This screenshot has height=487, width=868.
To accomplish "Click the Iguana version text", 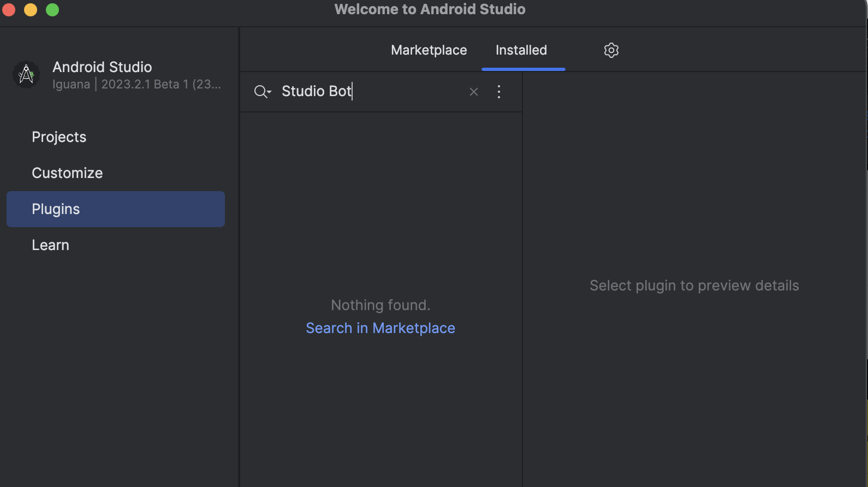I will pos(136,85).
